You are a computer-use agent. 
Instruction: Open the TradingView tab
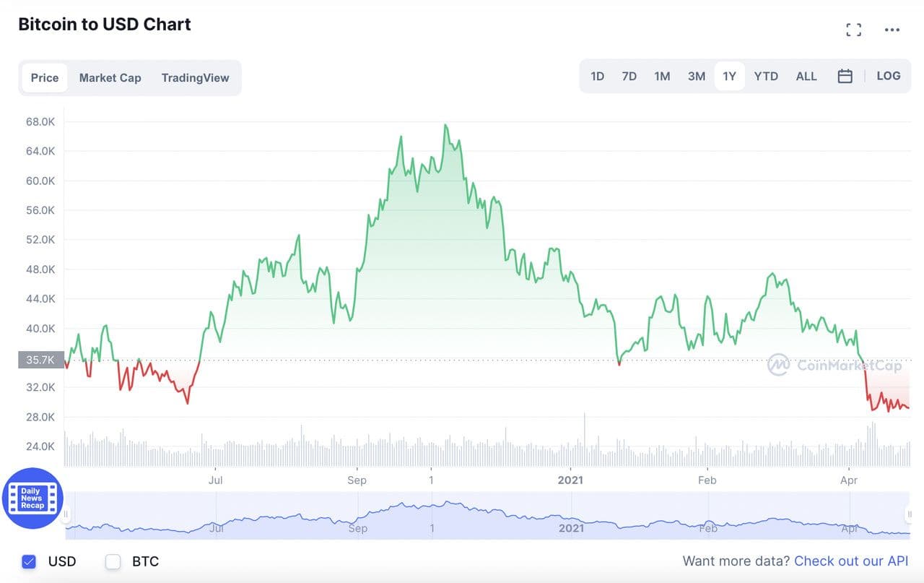pos(195,77)
